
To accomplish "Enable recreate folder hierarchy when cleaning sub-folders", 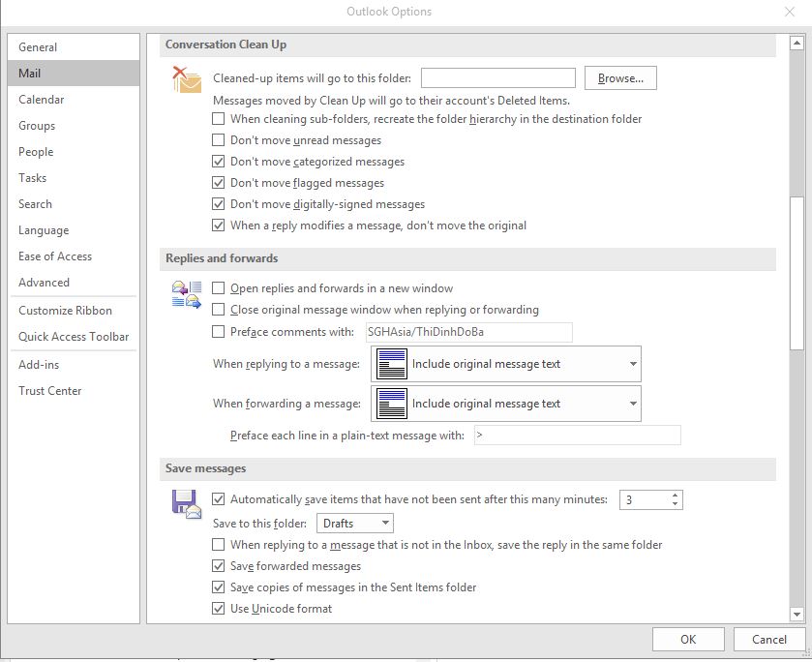I will point(219,119).
